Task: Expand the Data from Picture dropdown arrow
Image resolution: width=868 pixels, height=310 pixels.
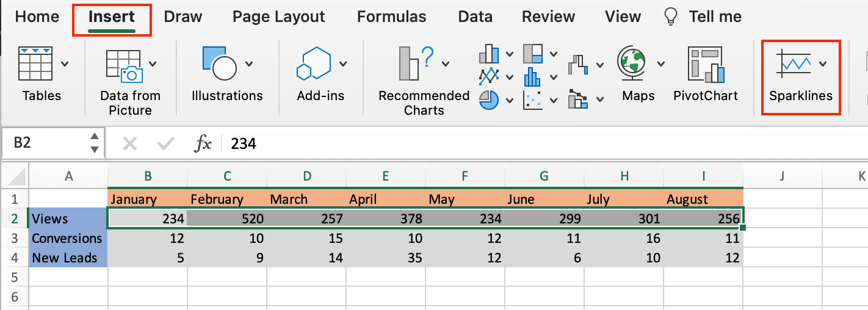Action: coord(153,63)
